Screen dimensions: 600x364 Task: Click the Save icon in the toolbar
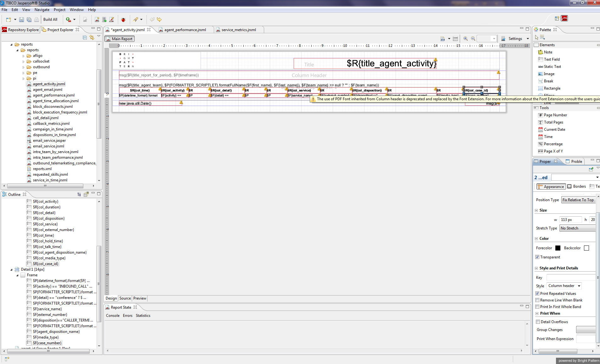tap(21, 19)
